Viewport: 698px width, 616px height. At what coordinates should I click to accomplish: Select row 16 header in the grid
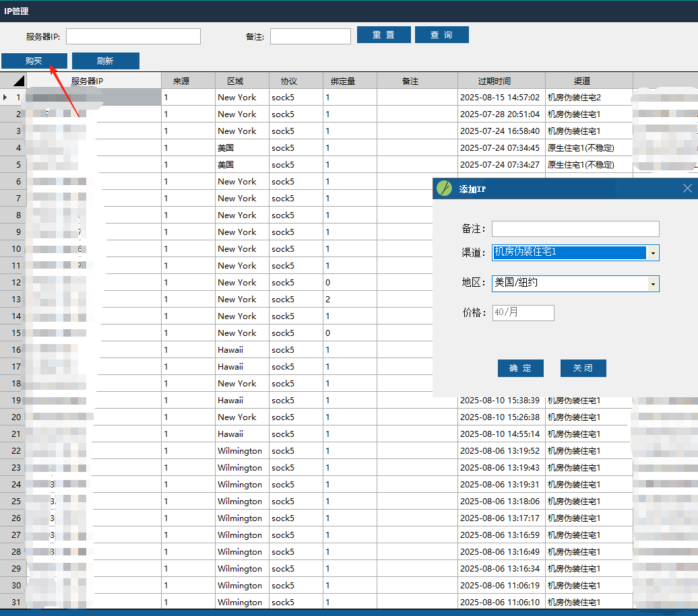[13, 350]
